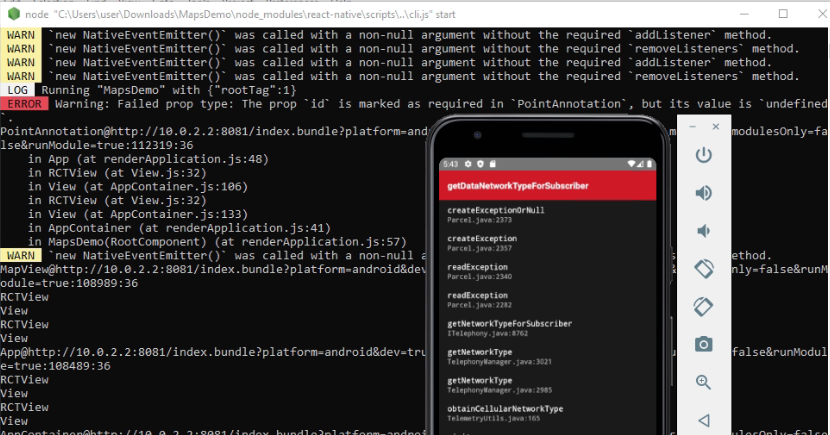Click 'in MapsDemo(RootComponent)' console line
This screenshot has width=830, height=435.
(x=217, y=241)
